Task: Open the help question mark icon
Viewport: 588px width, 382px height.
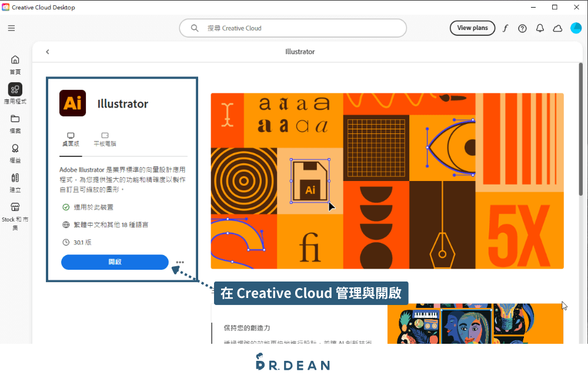Action: pyautogui.click(x=522, y=28)
